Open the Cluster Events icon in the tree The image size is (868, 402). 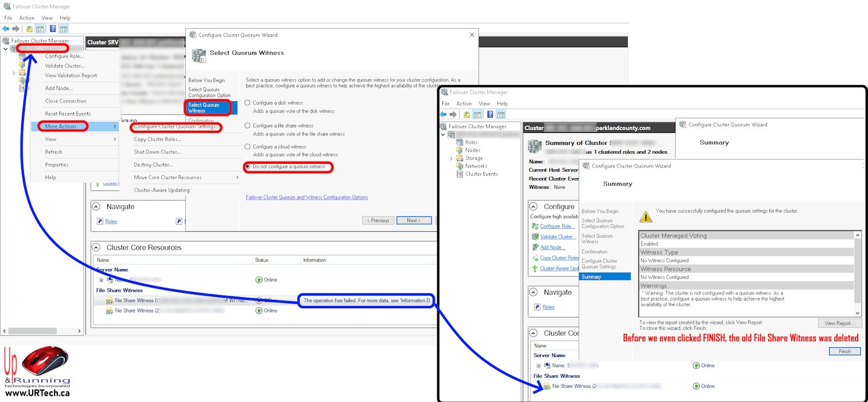coord(459,174)
